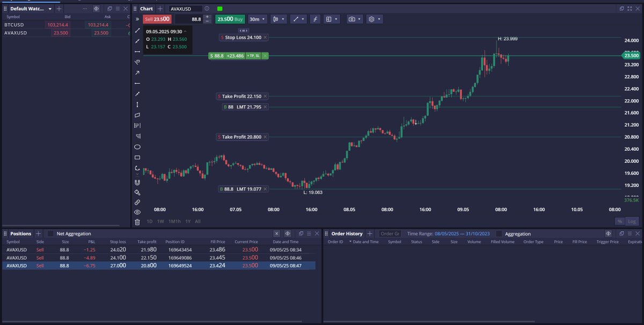Remove the Take Profit 20.800 line
This screenshot has width=644, height=325.
click(x=265, y=137)
